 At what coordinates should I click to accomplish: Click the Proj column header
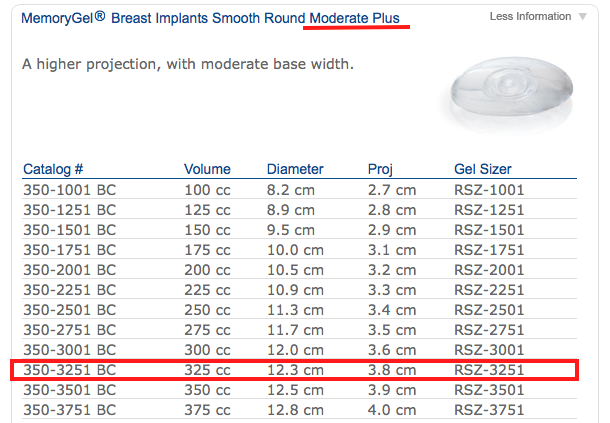(x=380, y=169)
